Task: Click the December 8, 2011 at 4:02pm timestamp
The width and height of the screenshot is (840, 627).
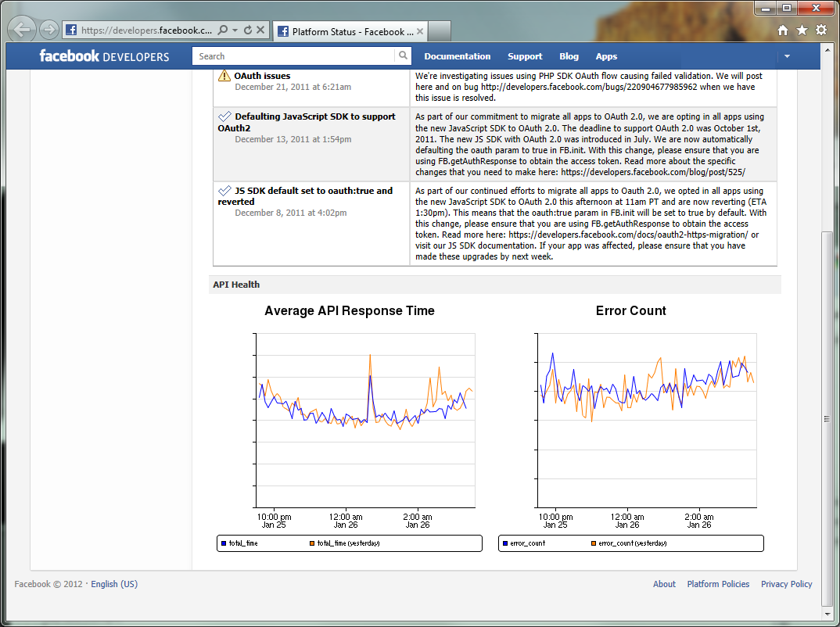Action: point(291,213)
